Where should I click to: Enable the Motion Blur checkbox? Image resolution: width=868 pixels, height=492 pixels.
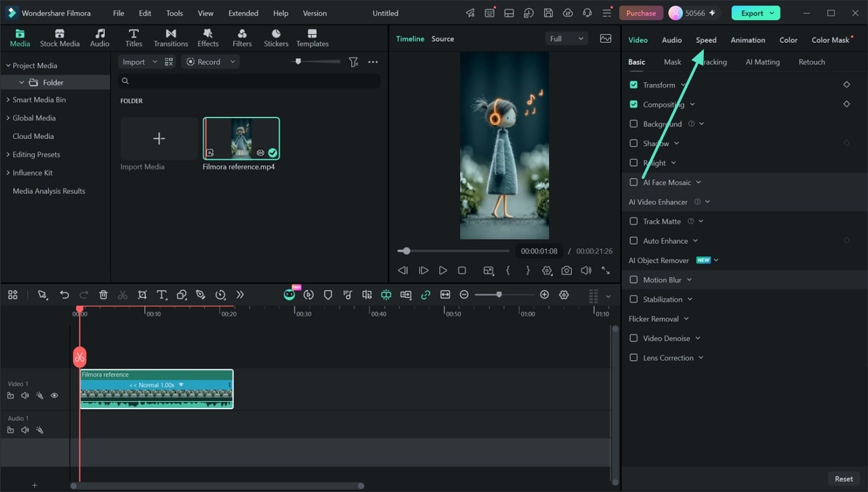634,280
